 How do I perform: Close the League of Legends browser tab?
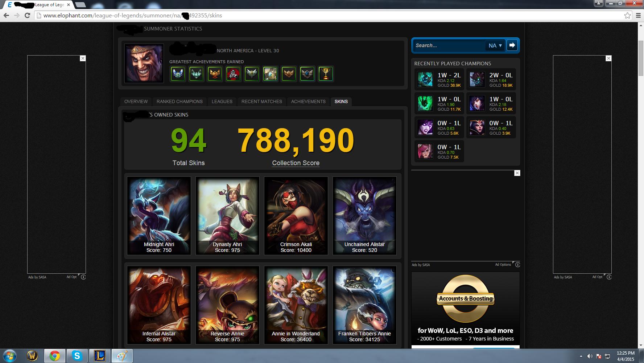pos(69,5)
